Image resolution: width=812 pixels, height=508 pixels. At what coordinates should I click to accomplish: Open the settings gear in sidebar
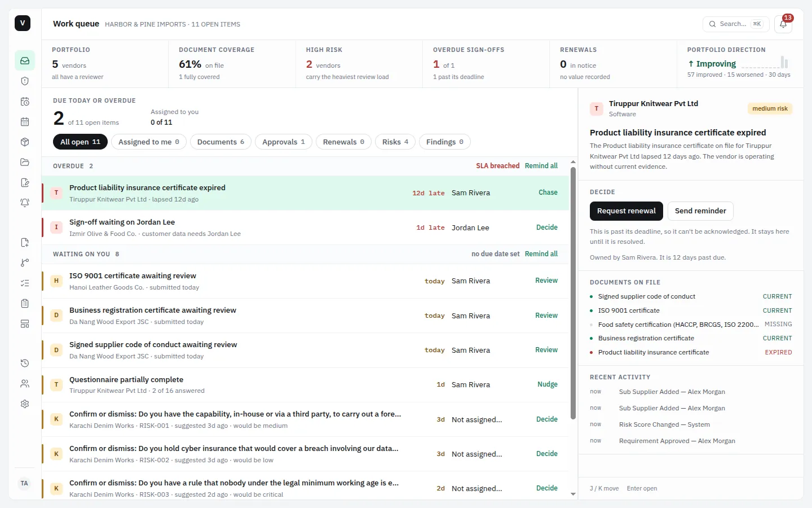point(25,404)
